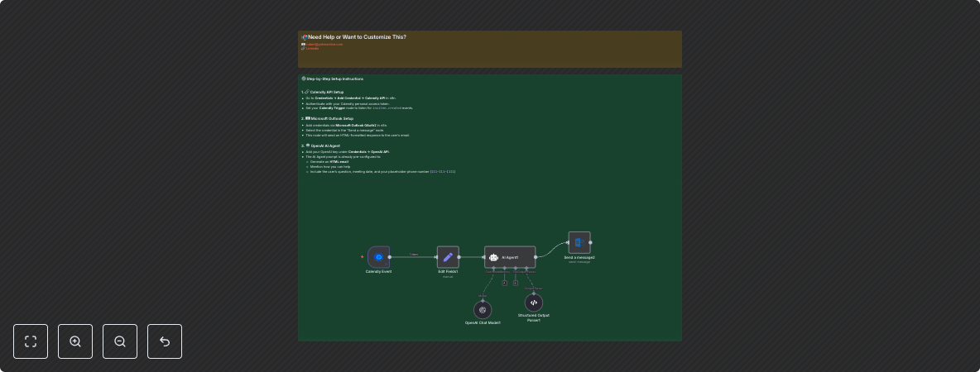980x372 pixels.
Task: Click the 'Edit Fields1' node label
Action: click(x=448, y=271)
